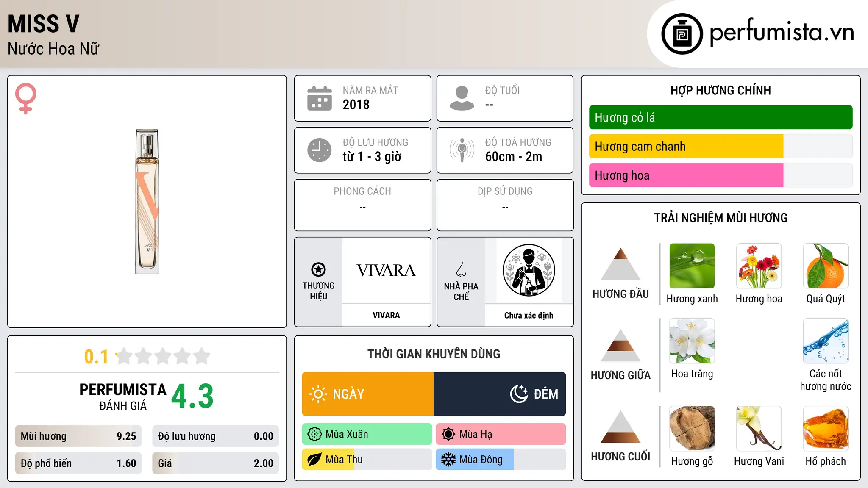This screenshot has width=868, height=488.
Task: Open the Hoa trắng white flower thumbnail
Action: point(692,341)
